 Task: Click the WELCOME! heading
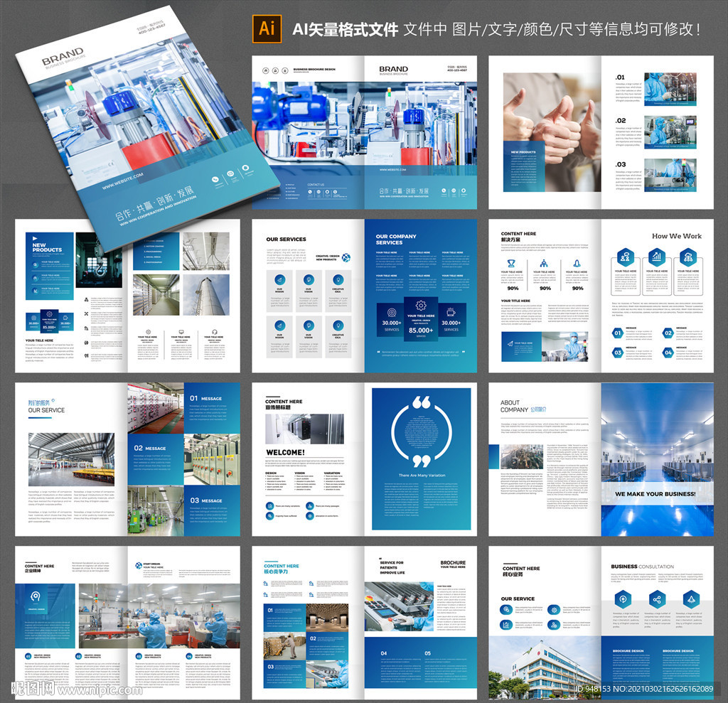[285, 452]
